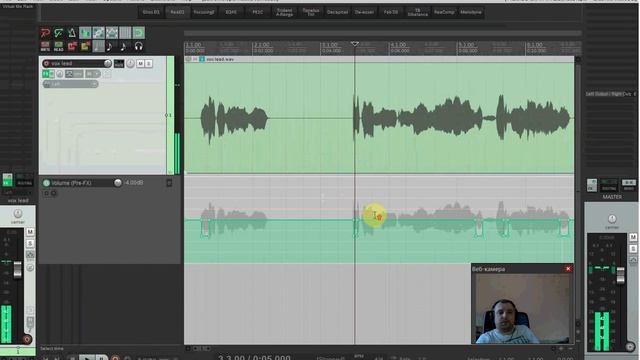This screenshot has height=360, width=640.
Task: Solo the MASTER track
Action: point(633,249)
